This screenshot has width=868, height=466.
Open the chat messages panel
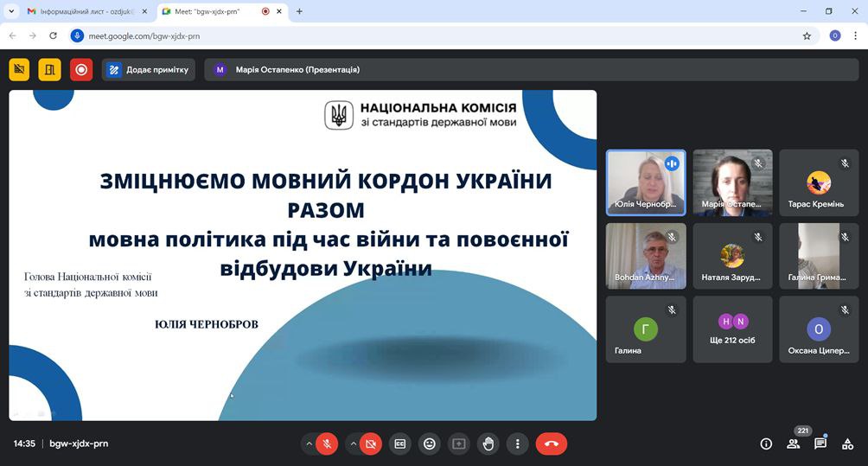point(820,444)
